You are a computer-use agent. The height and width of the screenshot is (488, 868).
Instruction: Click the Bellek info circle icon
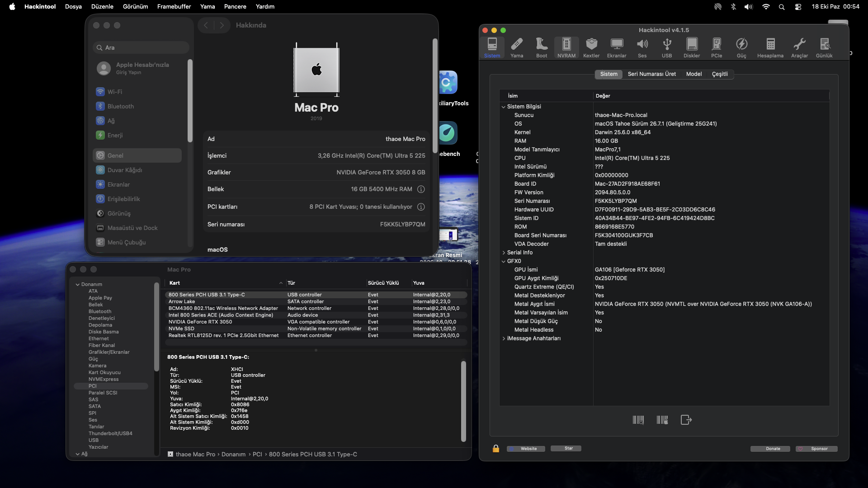click(421, 189)
